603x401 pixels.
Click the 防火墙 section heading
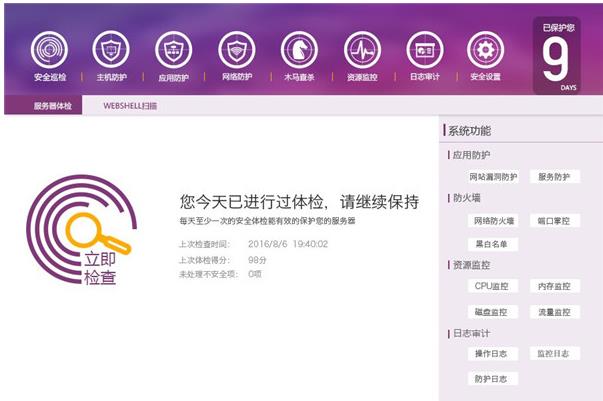coord(466,198)
